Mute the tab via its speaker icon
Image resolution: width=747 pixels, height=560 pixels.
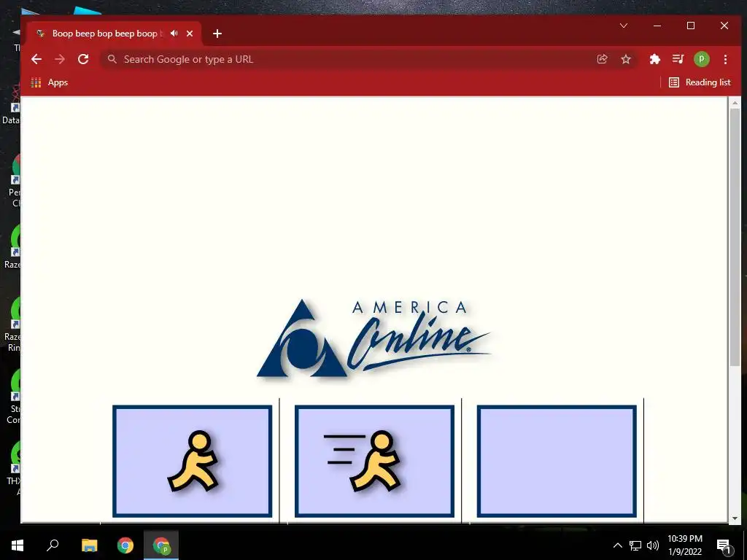(x=174, y=34)
